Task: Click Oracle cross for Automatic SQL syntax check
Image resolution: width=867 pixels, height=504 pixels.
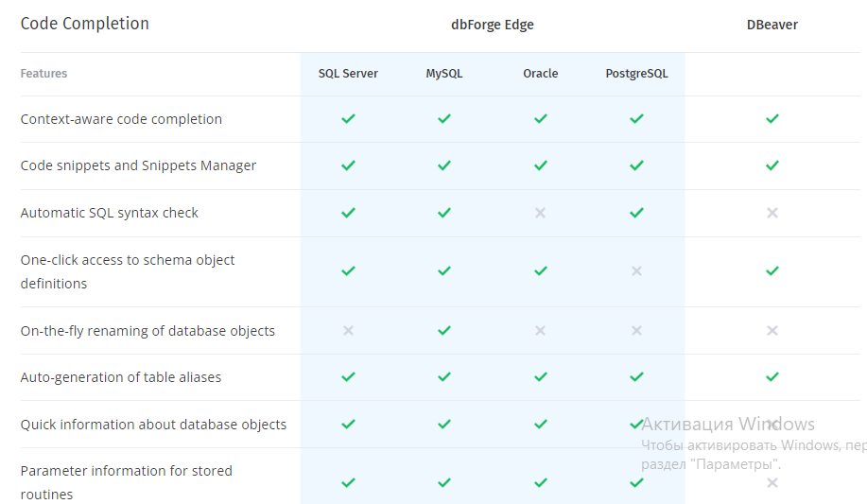Action: click(x=540, y=213)
